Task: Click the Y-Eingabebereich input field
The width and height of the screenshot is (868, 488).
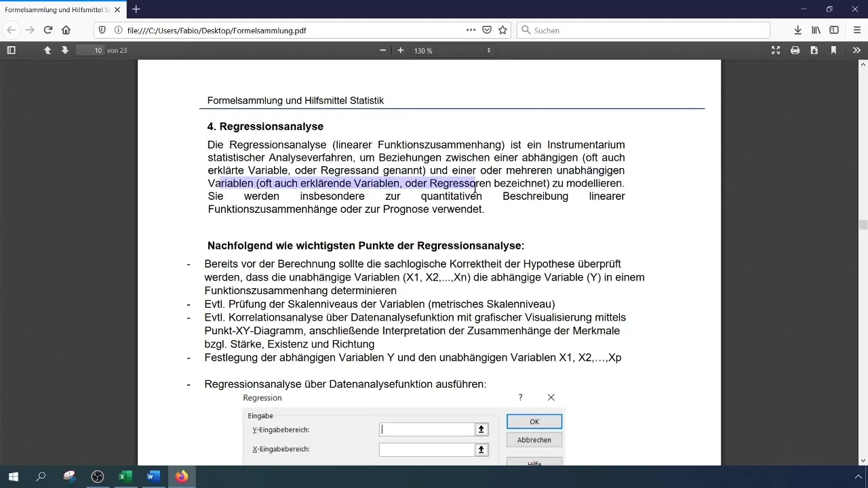Action: coord(427,429)
